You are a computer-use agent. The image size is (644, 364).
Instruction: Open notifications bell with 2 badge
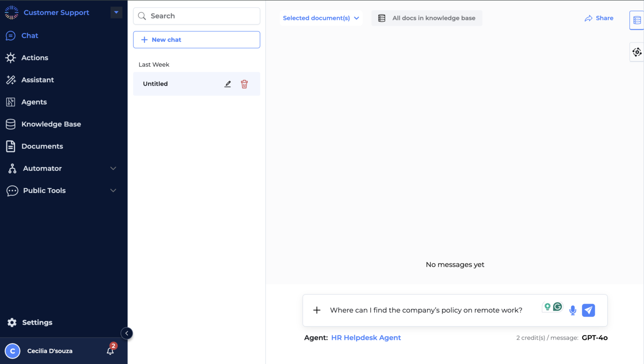pos(110,351)
